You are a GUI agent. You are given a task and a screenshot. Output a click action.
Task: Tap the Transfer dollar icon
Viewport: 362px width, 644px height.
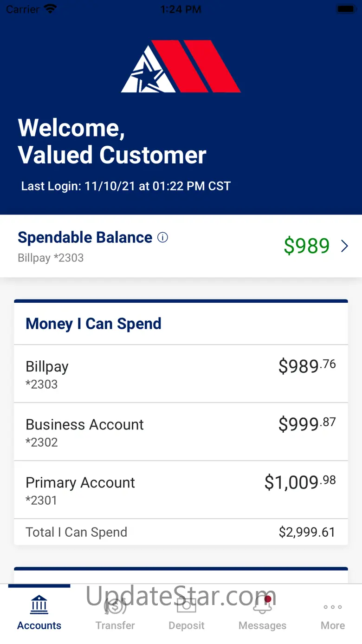115,605
